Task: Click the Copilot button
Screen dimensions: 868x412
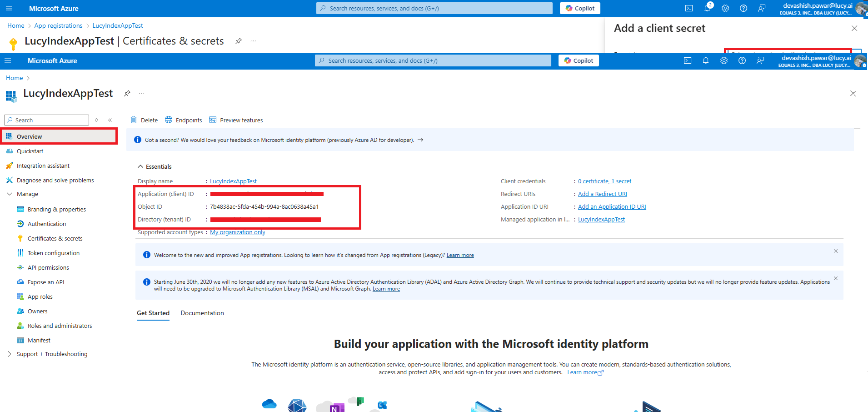Action: click(579, 60)
